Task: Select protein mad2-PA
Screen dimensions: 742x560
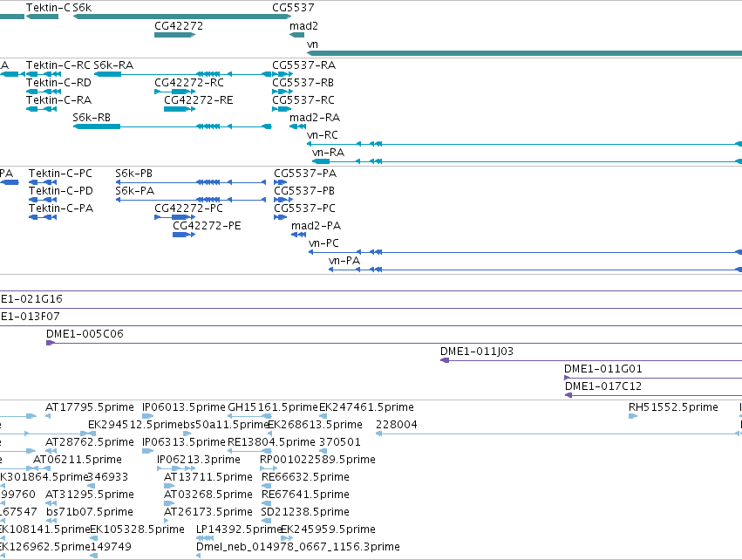Action: click(298, 236)
